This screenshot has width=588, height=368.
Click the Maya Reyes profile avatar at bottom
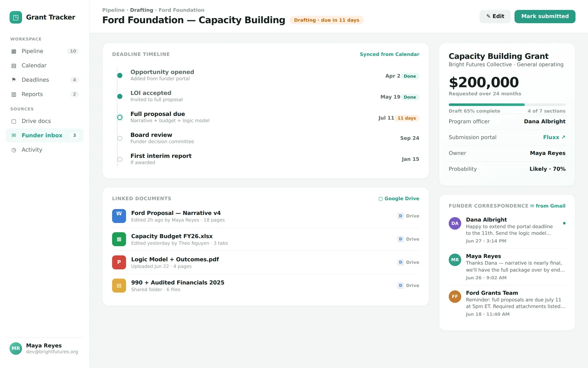(16, 348)
